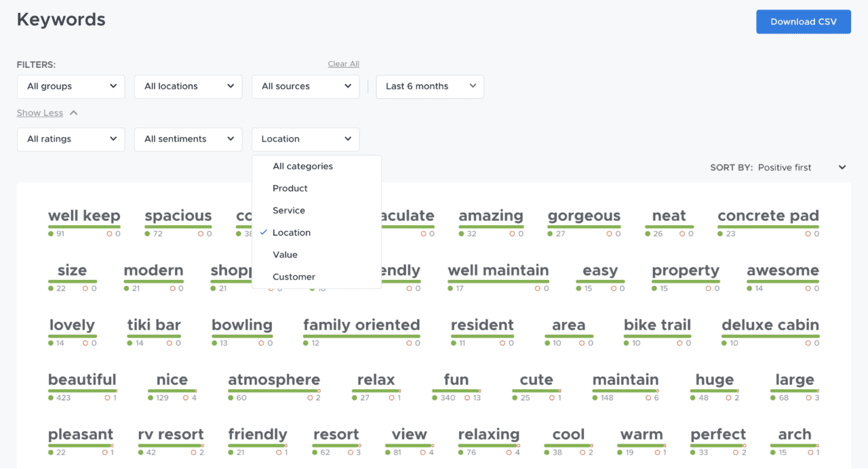Viewport: 868px width, 469px height.
Task: Select the Value category option
Action: pos(285,254)
